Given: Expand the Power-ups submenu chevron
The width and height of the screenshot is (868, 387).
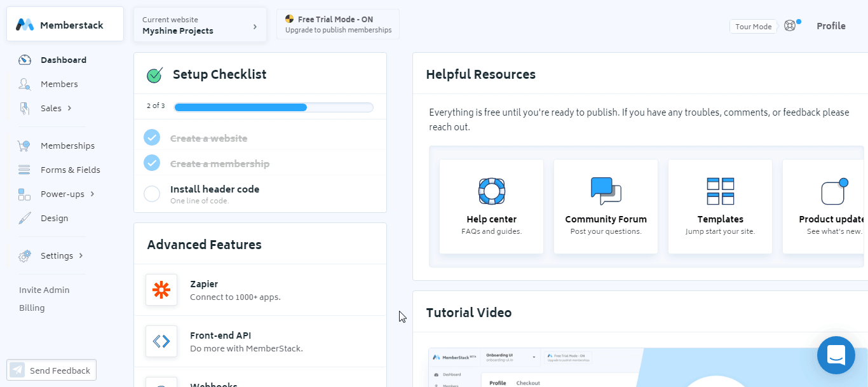Looking at the screenshot, I should click(x=92, y=194).
